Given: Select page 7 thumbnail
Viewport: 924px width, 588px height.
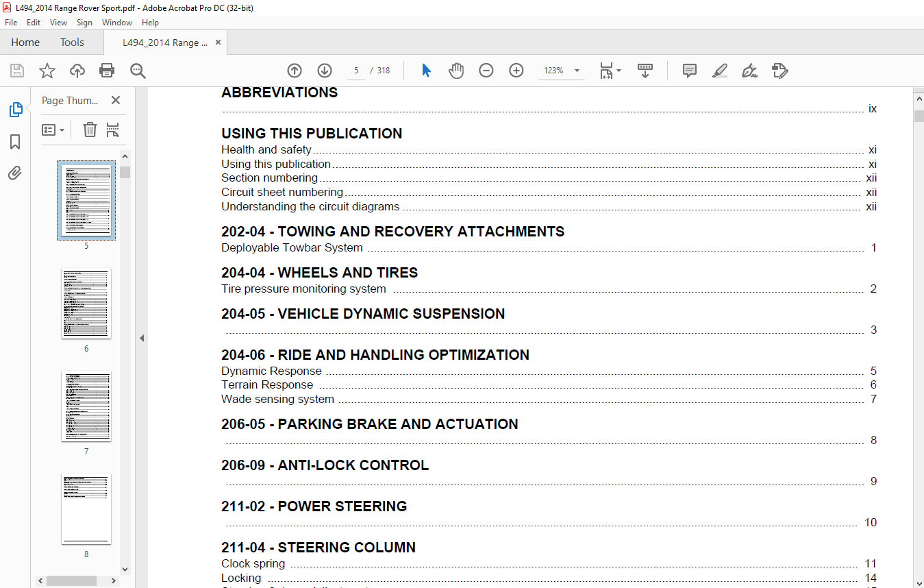Looking at the screenshot, I should (x=86, y=406).
